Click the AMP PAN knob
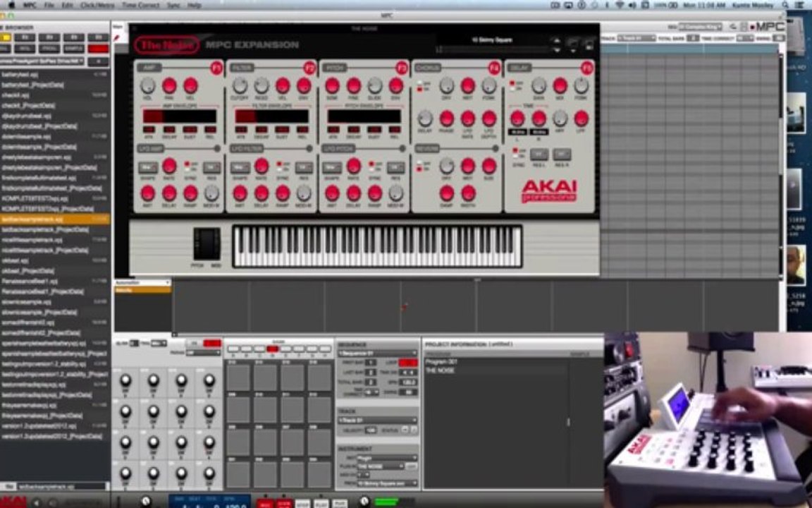The image size is (812, 508). pos(169,85)
